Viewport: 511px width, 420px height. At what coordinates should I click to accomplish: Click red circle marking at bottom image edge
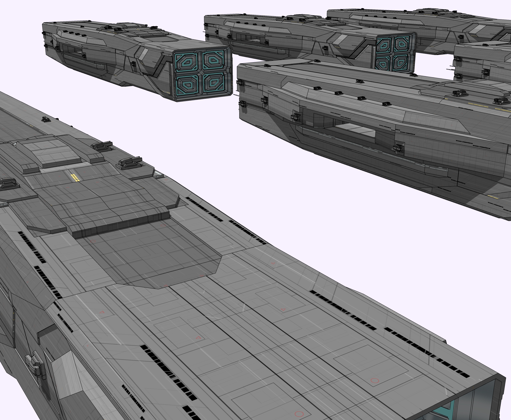pos(299,414)
